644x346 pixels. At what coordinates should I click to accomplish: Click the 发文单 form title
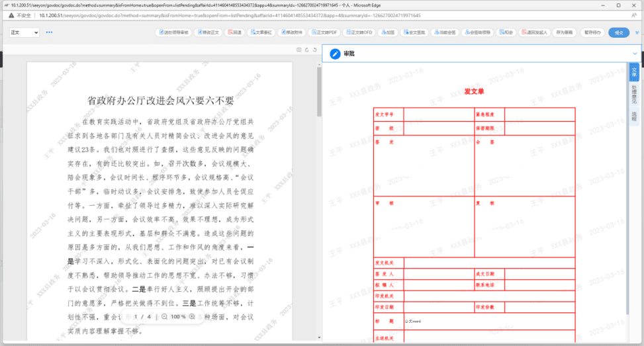point(474,91)
